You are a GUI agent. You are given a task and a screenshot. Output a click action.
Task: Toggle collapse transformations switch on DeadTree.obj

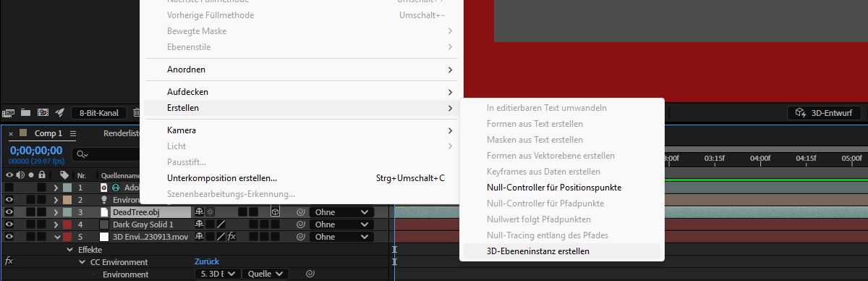pos(210,212)
